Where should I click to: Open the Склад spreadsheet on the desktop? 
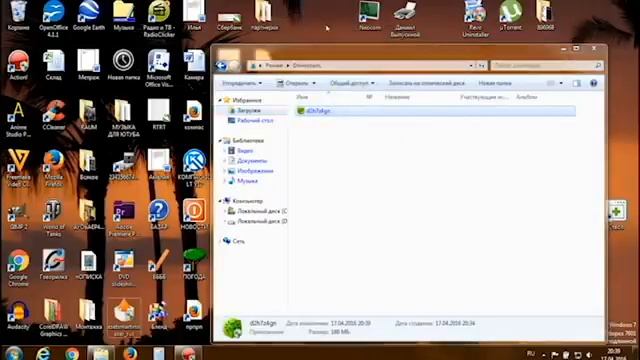click(x=53, y=64)
